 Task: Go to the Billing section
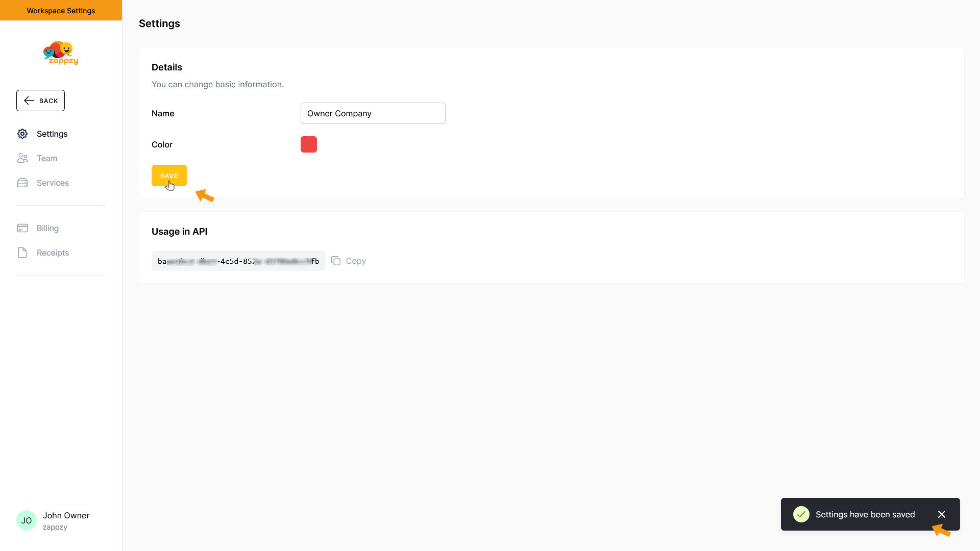coord(47,228)
